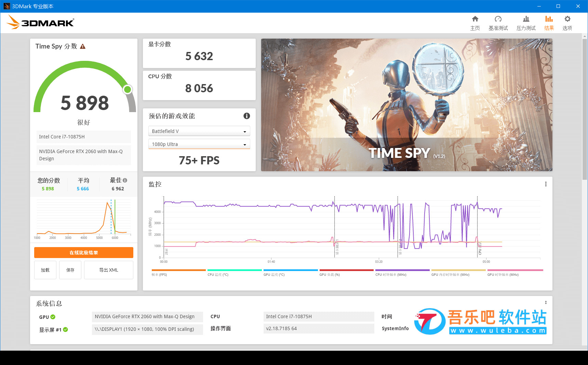Click the 在线比较结果 orange button
This screenshot has height=365, width=588.
[x=84, y=253]
